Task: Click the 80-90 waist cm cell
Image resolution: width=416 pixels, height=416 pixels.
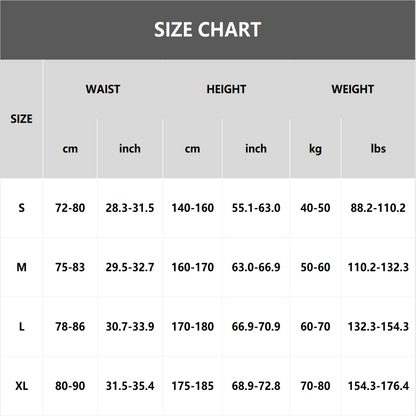Action: coord(70,386)
